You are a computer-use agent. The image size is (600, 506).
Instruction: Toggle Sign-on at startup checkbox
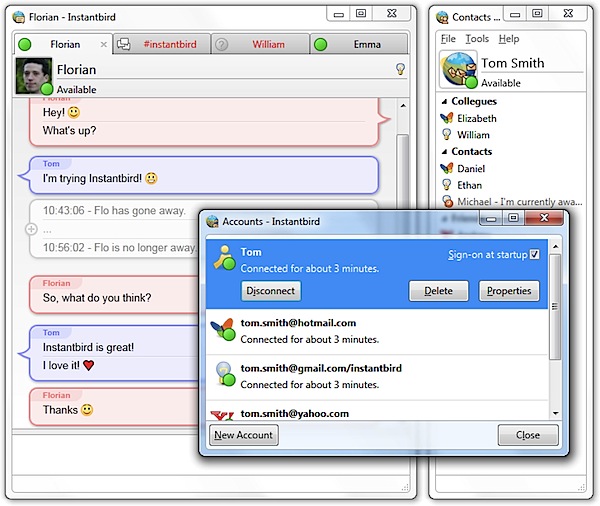point(535,255)
